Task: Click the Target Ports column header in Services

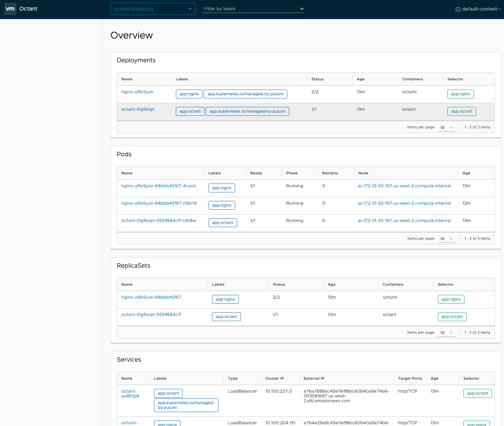Action: [410, 379]
